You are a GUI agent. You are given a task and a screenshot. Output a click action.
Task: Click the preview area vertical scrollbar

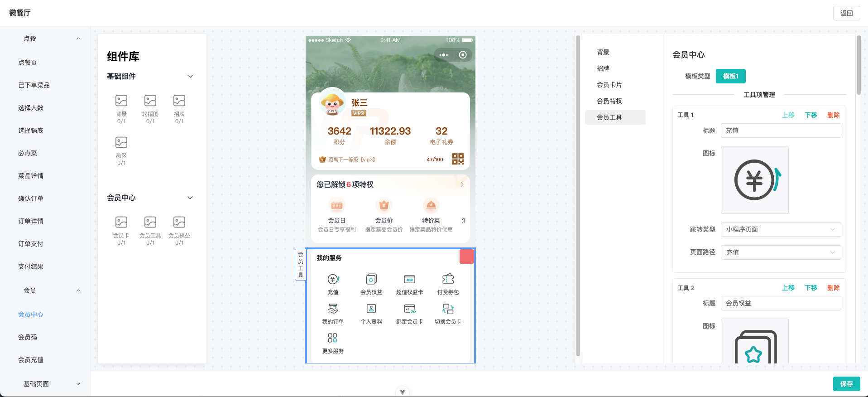pyautogui.click(x=578, y=196)
